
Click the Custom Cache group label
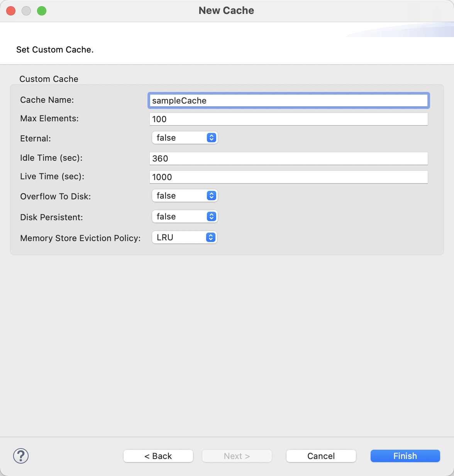coord(49,79)
